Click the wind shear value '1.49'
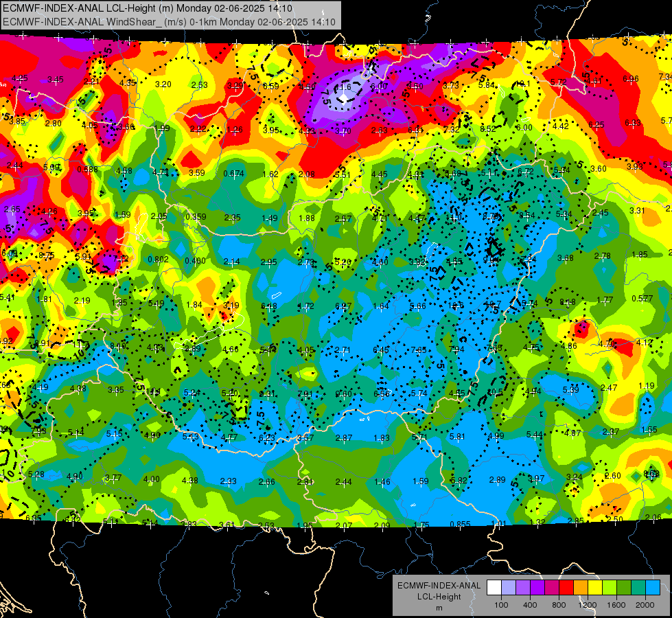The width and height of the screenshot is (672, 618). click(270, 218)
